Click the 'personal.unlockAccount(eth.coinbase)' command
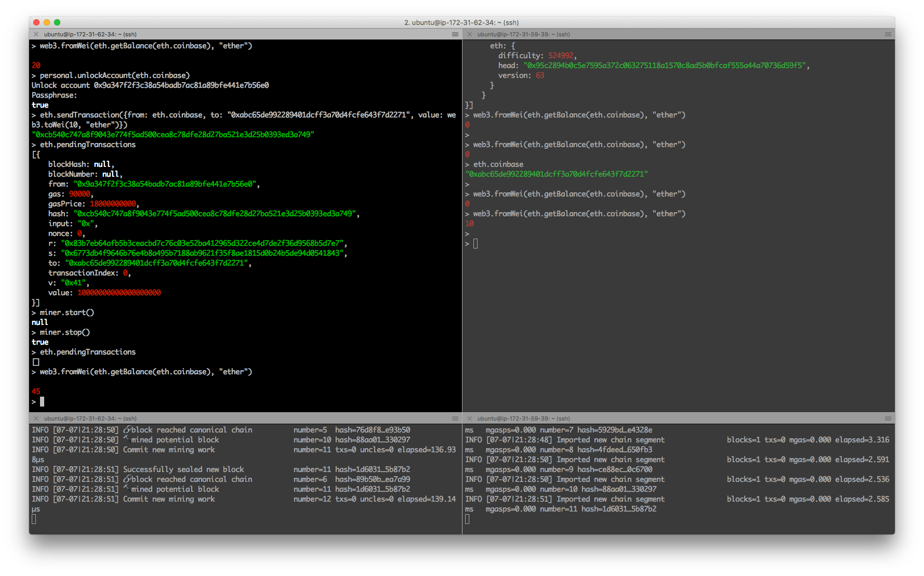Image resolution: width=924 pixels, height=576 pixels. tap(115, 75)
